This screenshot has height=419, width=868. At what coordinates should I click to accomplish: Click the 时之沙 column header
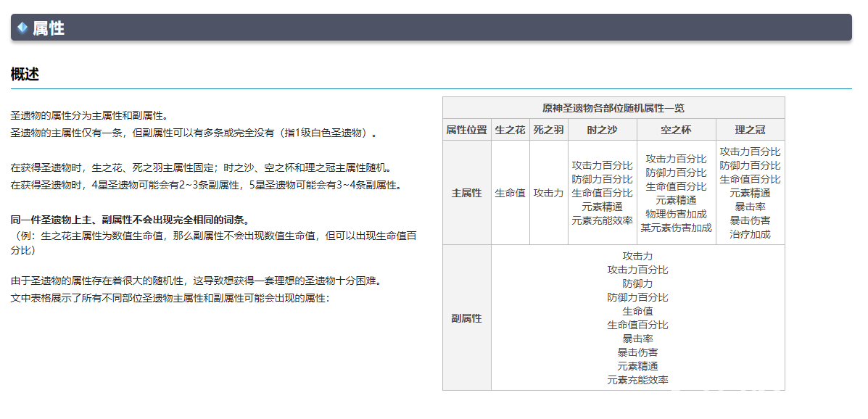(x=603, y=130)
